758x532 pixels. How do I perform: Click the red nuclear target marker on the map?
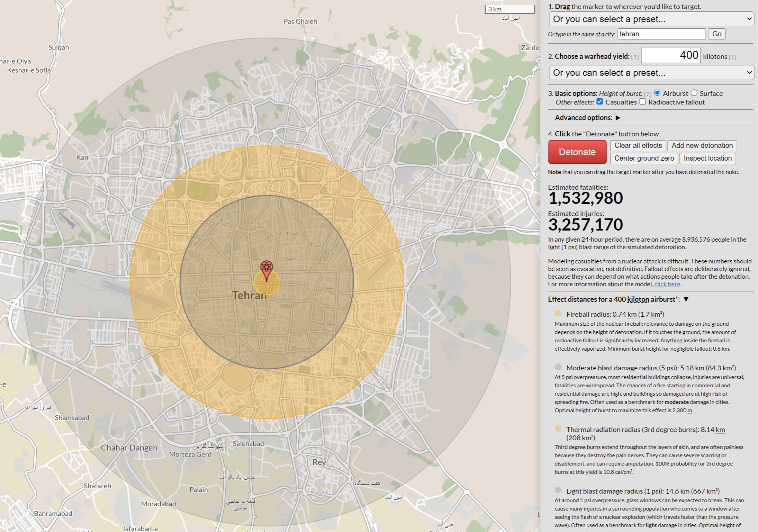pos(266,270)
